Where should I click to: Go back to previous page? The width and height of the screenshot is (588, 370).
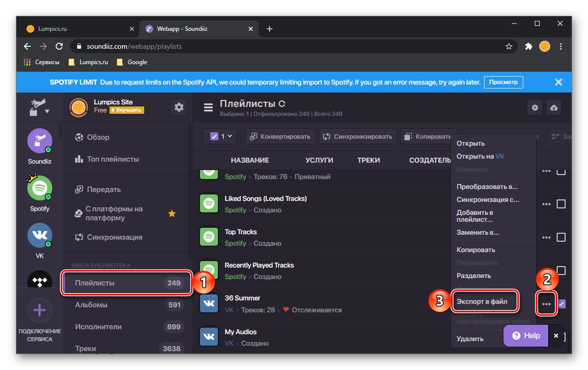27,46
